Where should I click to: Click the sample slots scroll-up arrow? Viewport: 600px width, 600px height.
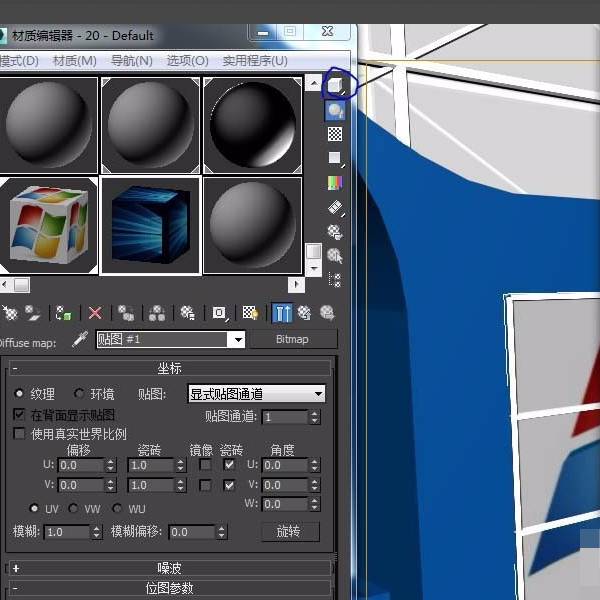pos(313,83)
